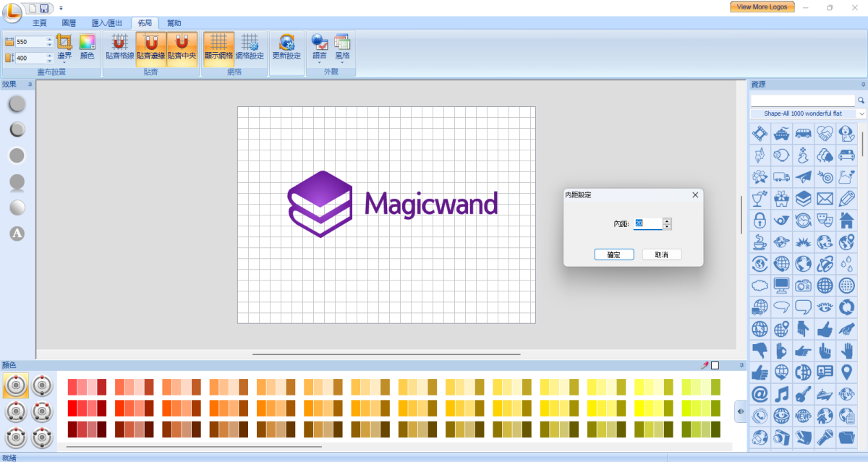The width and height of the screenshot is (868, 462).
Task: Select the padlock shape in resources
Action: (759, 221)
